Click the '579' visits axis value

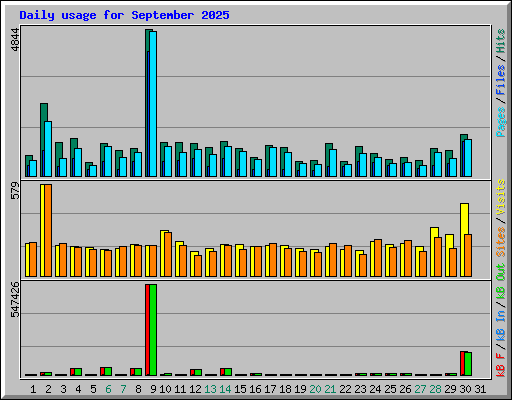point(15,190)
